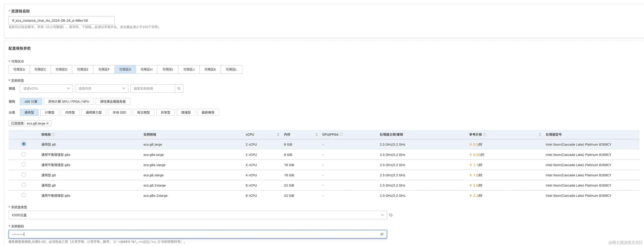Screen dimensions: 644x246
Task: Click the search magnifier icon for instance specs
Action: click(179, 89)
